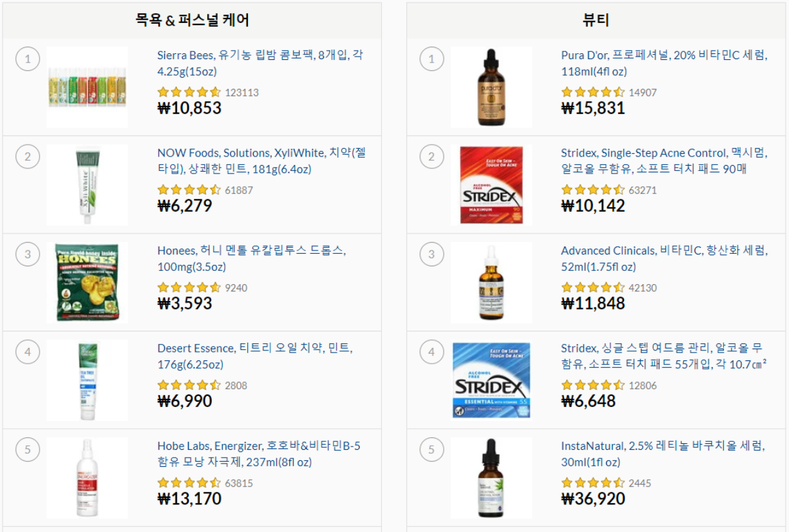
Task: Click the star rating of Pura D'or serum
Action: 593,92
